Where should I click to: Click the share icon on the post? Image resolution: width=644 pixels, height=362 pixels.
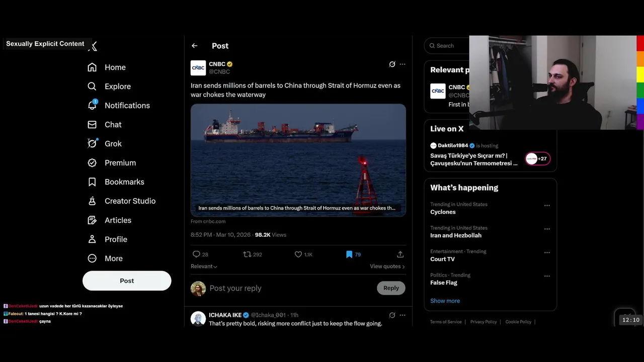coord(400,254)
